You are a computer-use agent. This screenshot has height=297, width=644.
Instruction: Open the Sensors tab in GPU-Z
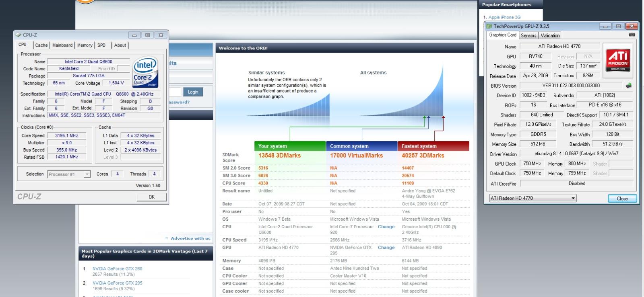click(528, 35)
